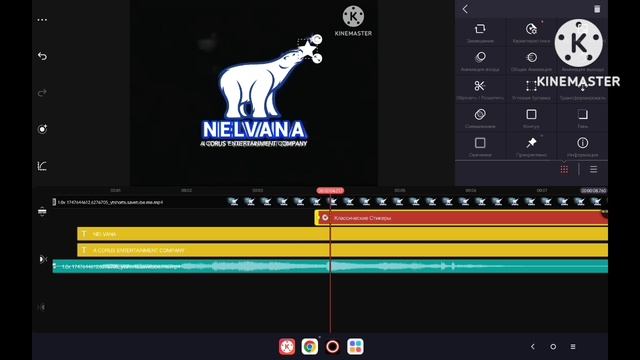The height and width of the screenshot is (360, 640).
Task: Select the A CORUS ENTERTAINMENT COMPANY timeline layer
Action: tap(342, 250)
